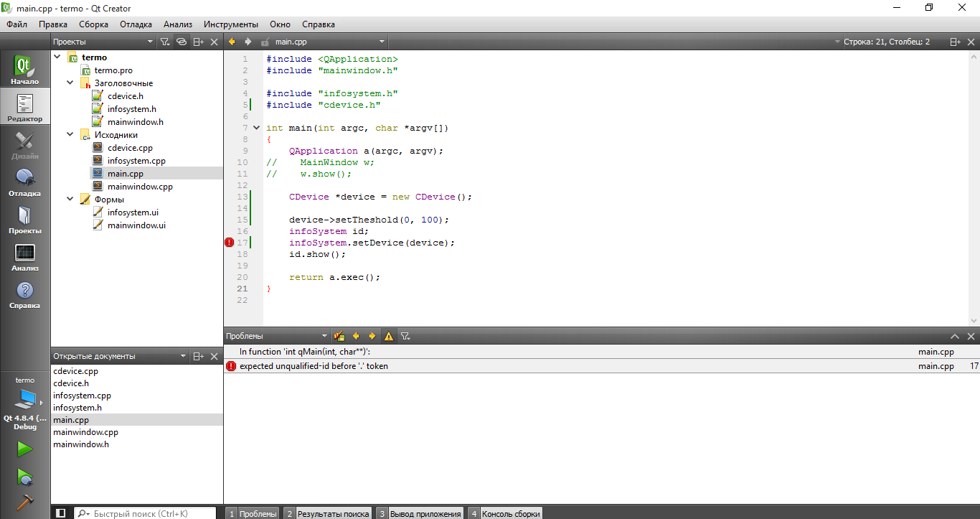The image size is (980, 519).
Task: Open the Проекты view selector dropdown
Action: (x=103, y=42)
